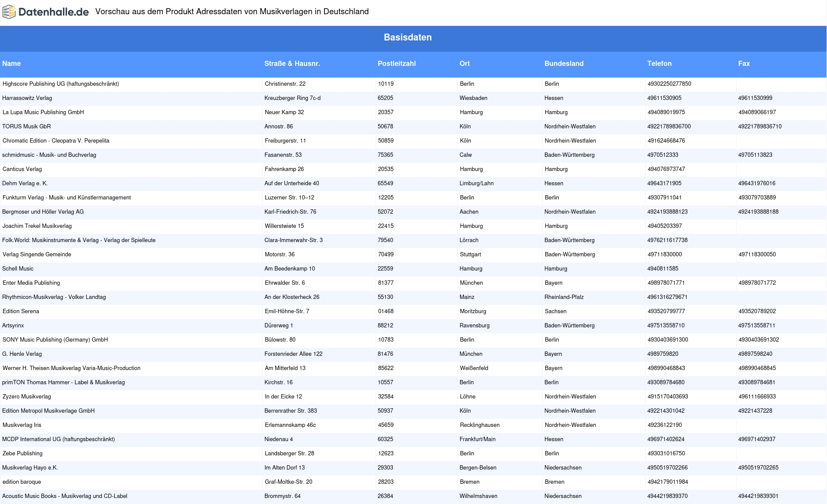Click MCDP International UG name

[x=59, y=439]
